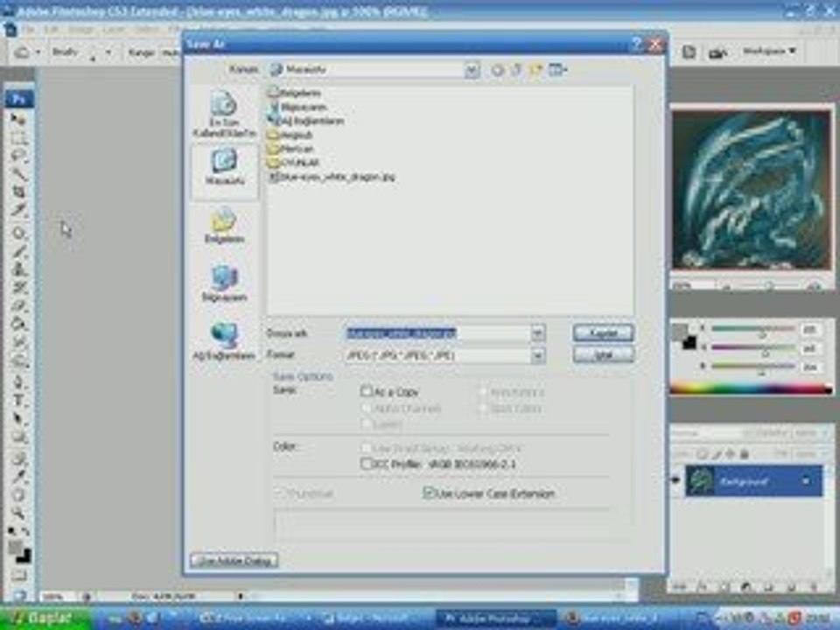Select the Eraser tool
This screenshot has width=840, height=630.
(x=18, y=304)
